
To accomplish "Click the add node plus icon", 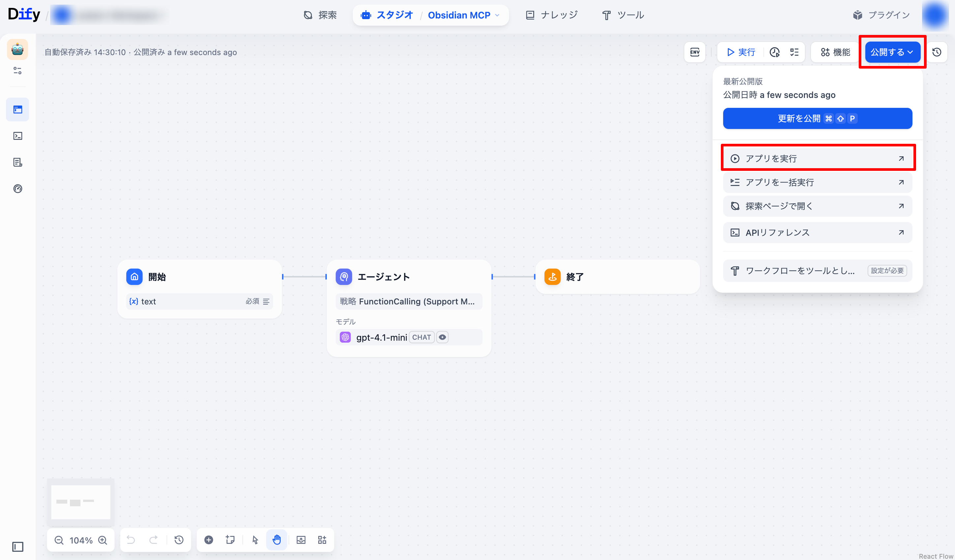I will pos(208,540).
